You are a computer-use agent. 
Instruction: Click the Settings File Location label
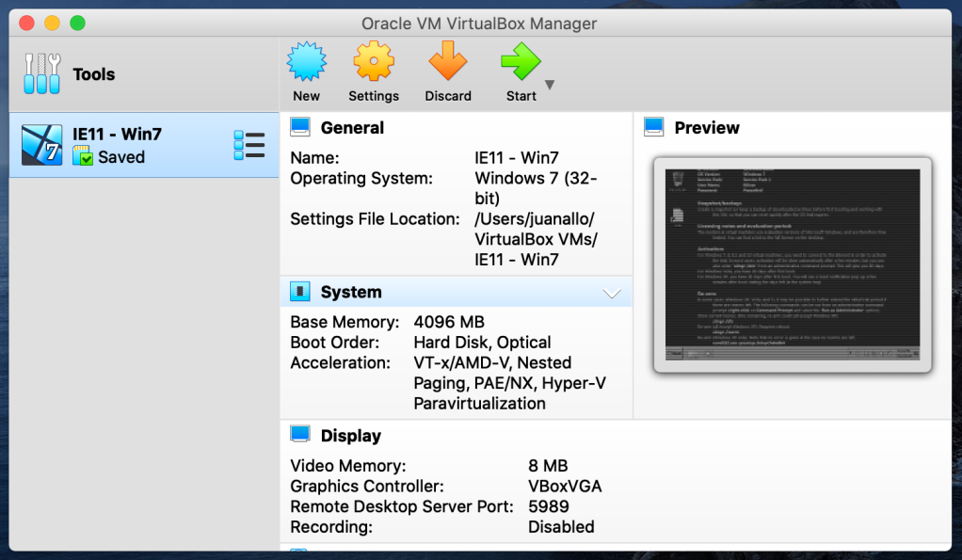pos(375,219)
